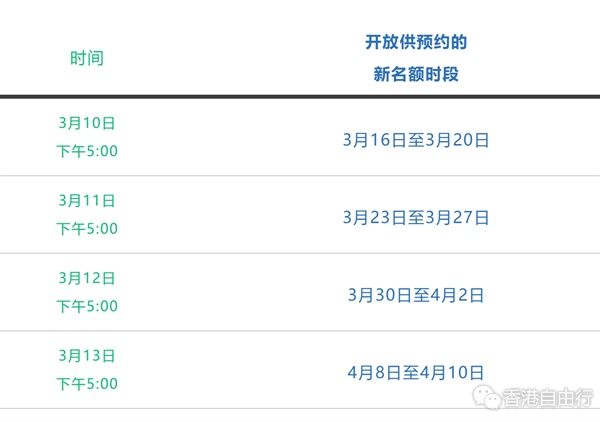Click the 开放供预约的 header text
The image size is (600, 422).
pos(415,43)
